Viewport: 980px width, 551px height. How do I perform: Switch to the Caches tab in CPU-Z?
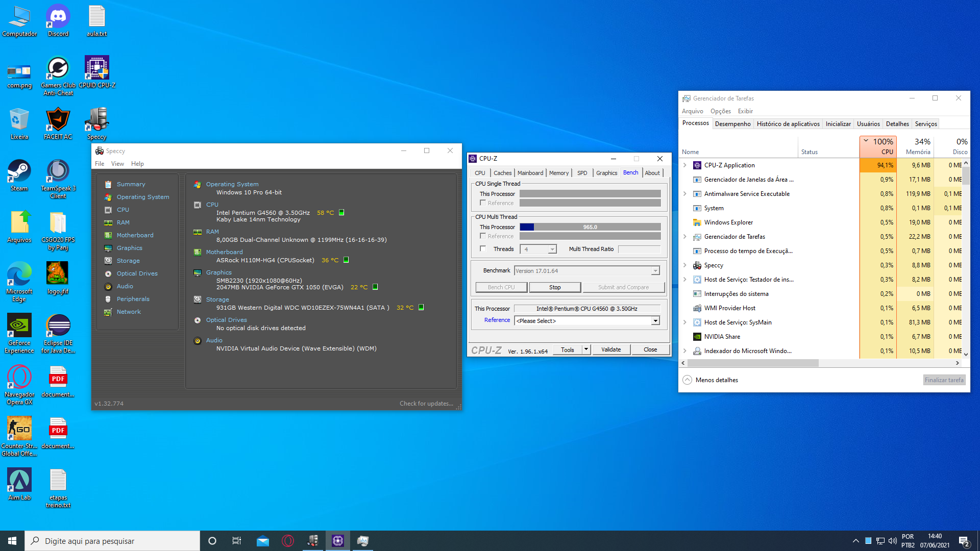[x=502, y=173]
